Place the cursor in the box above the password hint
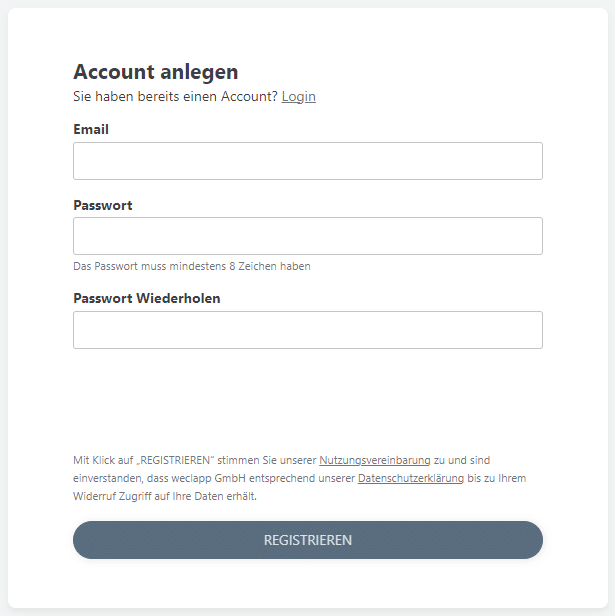This screenshot has width=615, height=616. 308,236
